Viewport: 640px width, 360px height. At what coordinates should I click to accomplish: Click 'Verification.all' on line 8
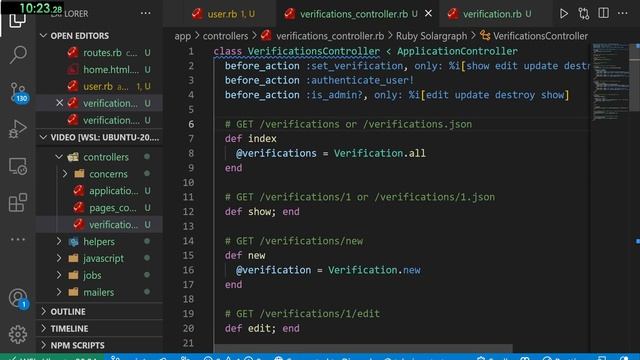[x=380, y=153]
